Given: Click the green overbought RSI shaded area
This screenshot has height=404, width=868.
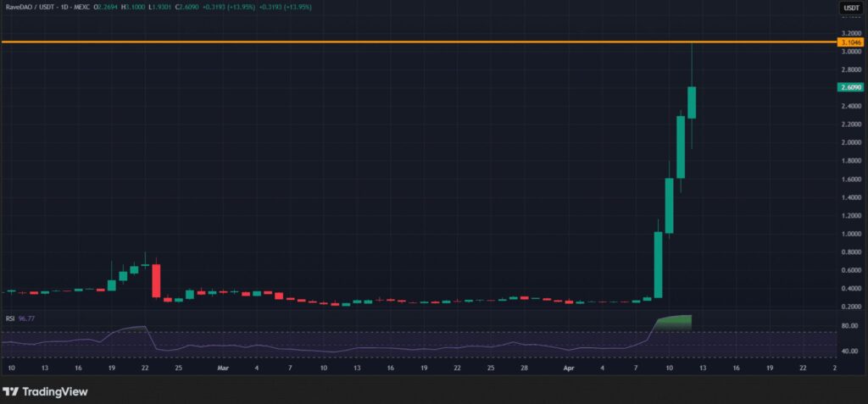Looking at the screenshot, I should click(x=674, y=322).
